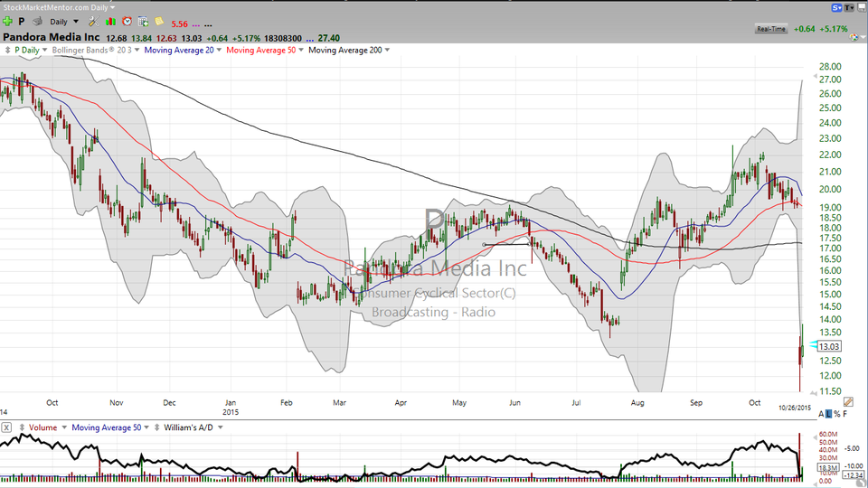Click the gray arrow by 11.50
The image size is (868, 488).
pos(813,392)
